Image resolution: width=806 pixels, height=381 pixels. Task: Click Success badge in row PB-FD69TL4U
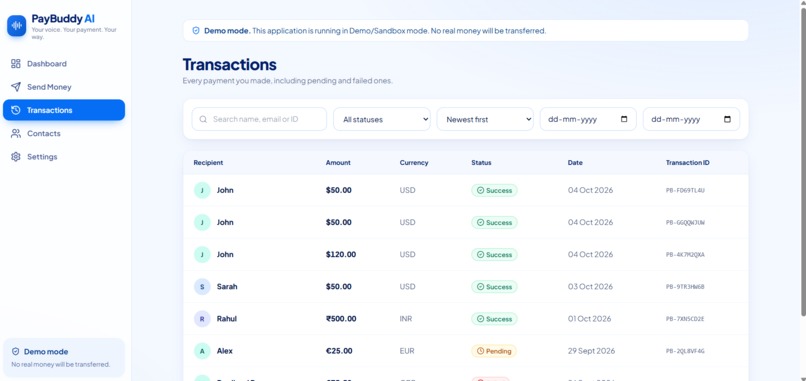pos(494,190)
